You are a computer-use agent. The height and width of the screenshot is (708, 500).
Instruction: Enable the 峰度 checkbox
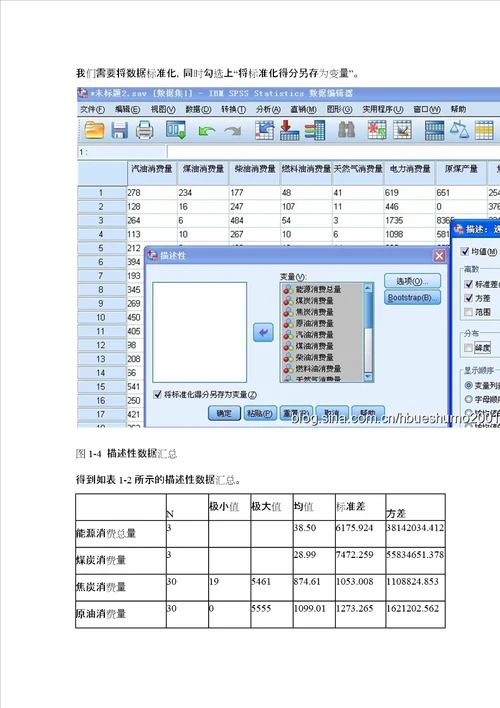(x=469, y=347)
